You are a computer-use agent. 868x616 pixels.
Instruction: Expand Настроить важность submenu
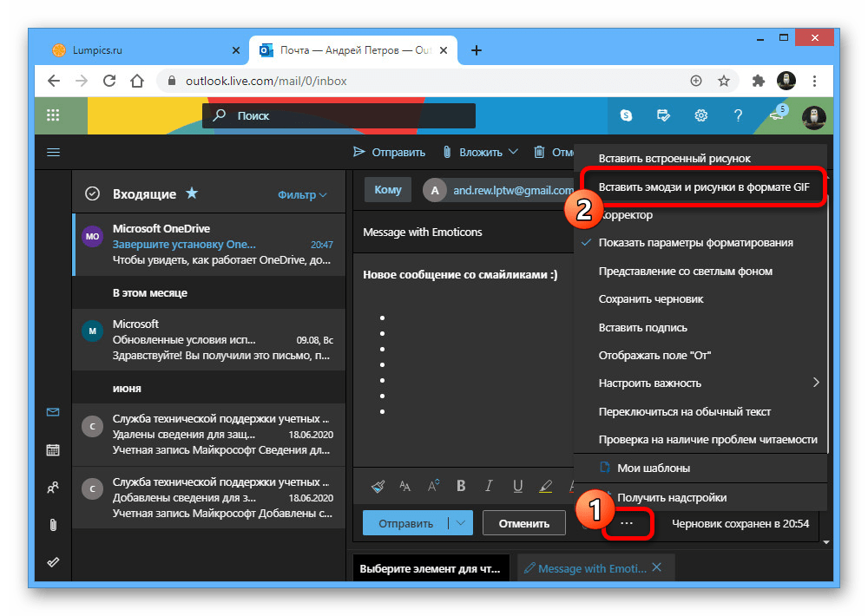(700, 383)
